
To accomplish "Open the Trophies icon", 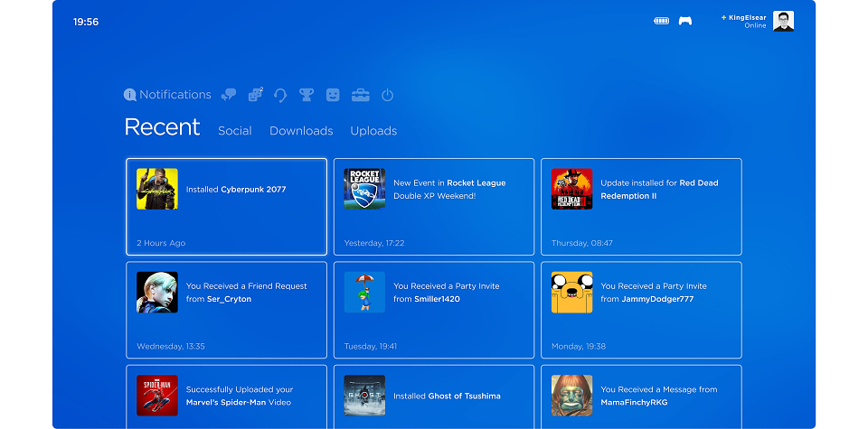I will [307, 95].
